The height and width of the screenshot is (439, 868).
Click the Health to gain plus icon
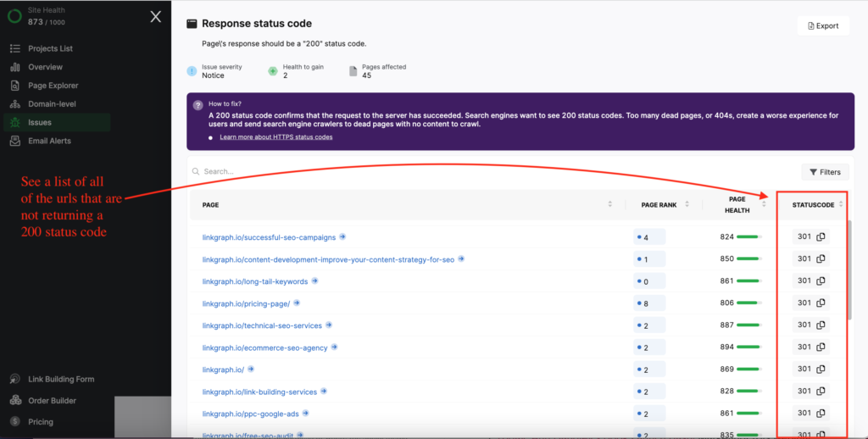pos(273,71)
